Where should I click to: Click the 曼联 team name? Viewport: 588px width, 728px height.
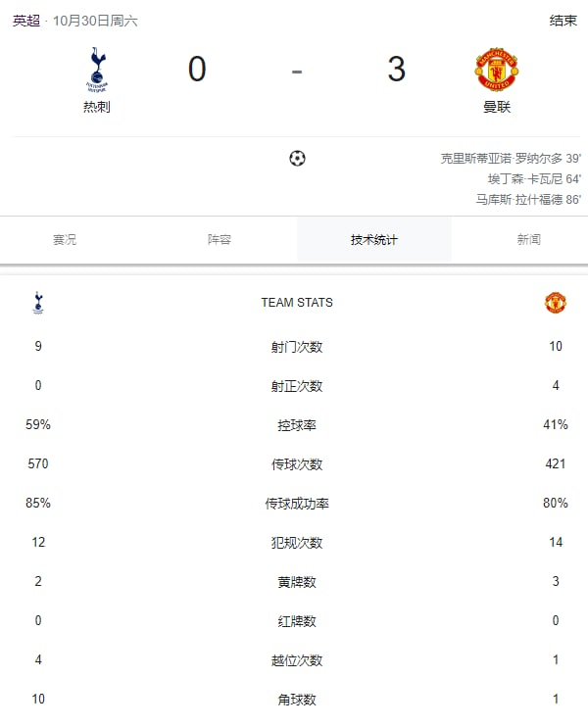coord(497,107)
